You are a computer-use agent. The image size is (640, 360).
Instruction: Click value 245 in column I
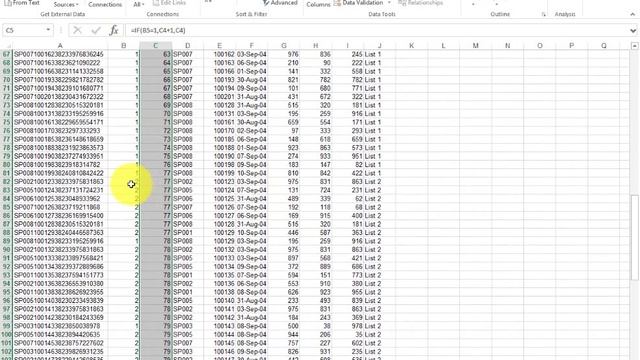(x=347, y=54)
